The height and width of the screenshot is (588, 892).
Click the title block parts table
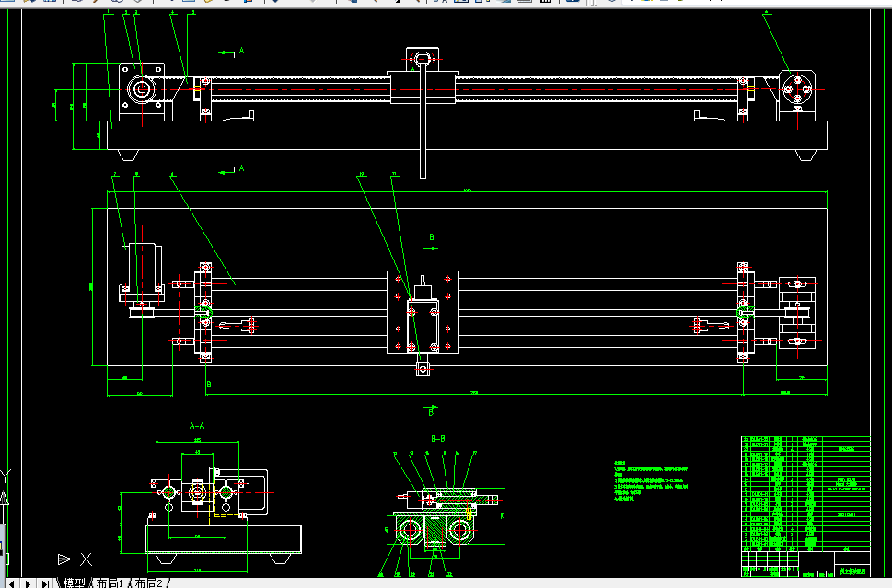pyautogui.click(x=805, y=506)
